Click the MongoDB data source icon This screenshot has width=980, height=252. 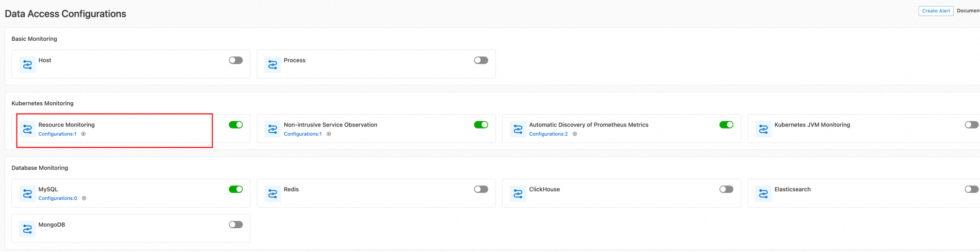coord(27,229)
